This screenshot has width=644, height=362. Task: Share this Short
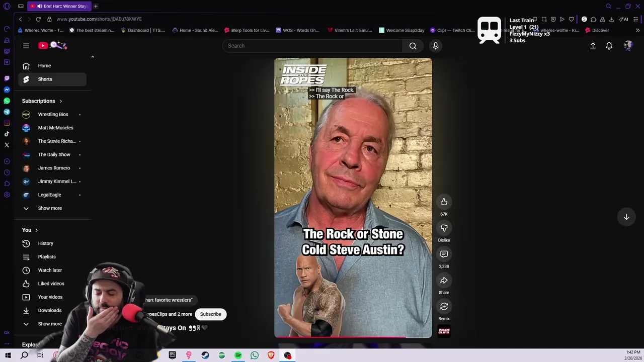(444, 280)
